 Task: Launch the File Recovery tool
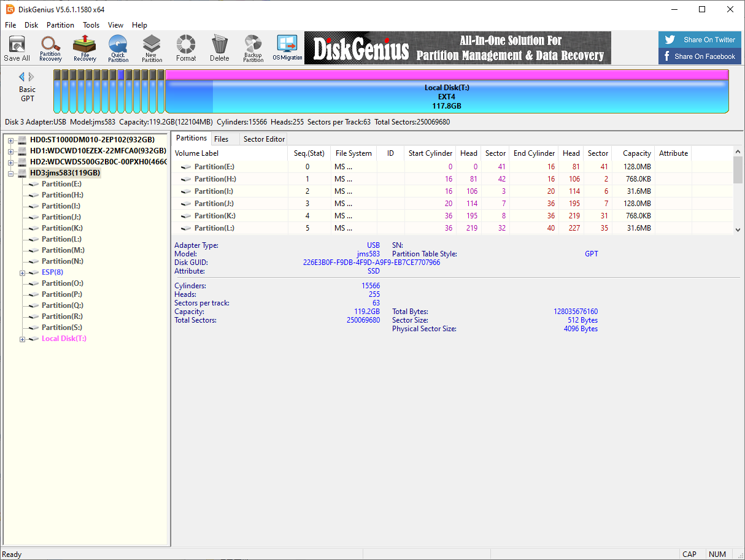[x=84, y=48]
